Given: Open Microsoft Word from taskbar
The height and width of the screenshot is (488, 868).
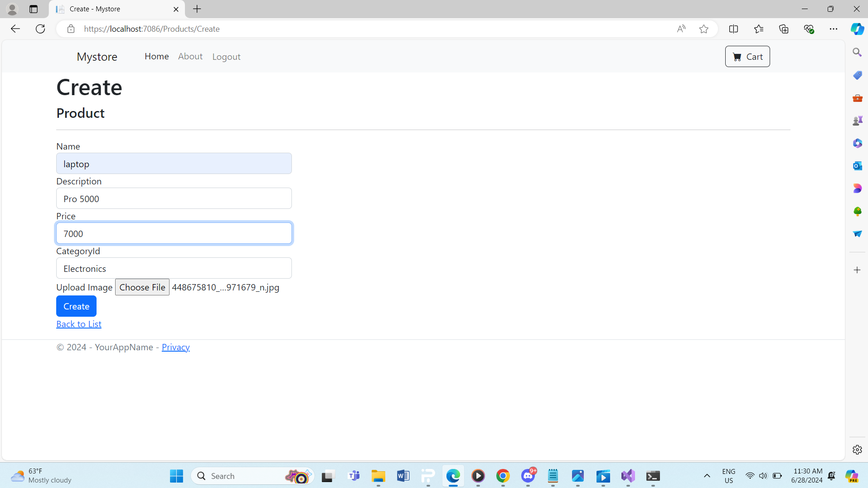Looking at the screenshot, I should pos(403,476).
